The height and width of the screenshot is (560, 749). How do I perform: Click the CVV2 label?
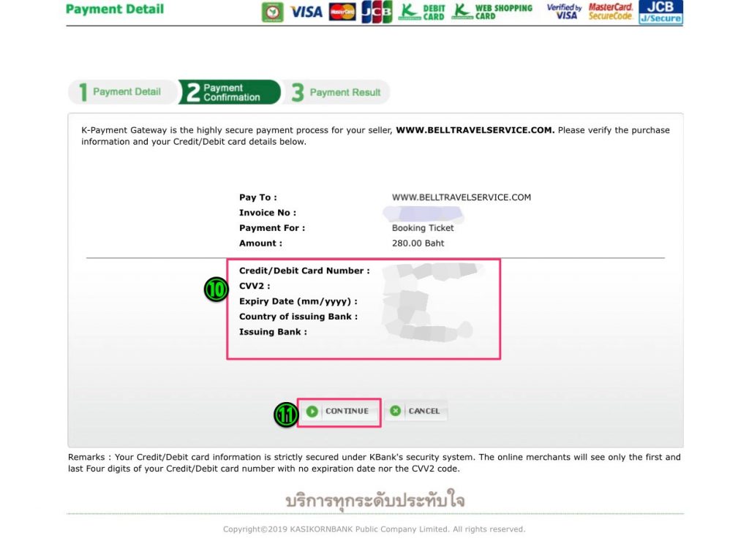pyautogui.click(x=255, y=286)
